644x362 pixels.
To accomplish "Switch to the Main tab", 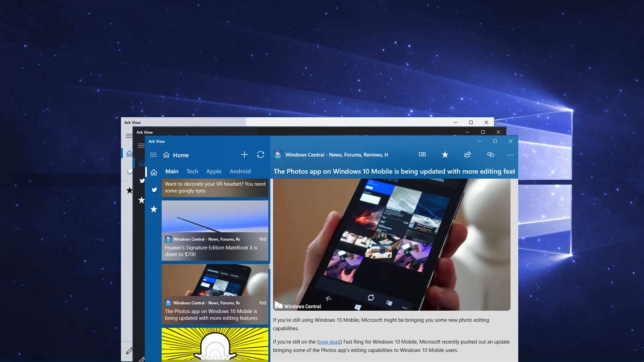I will pos(172,171).
